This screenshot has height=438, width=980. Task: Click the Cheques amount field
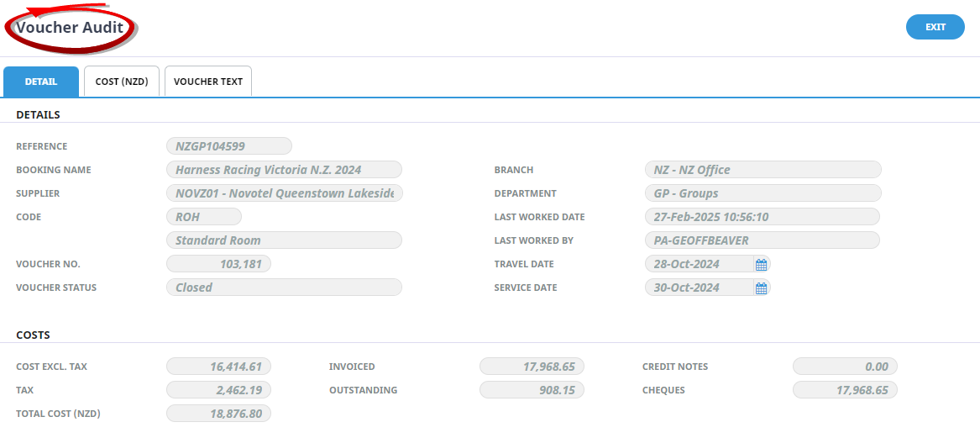(x=845, y=390)
